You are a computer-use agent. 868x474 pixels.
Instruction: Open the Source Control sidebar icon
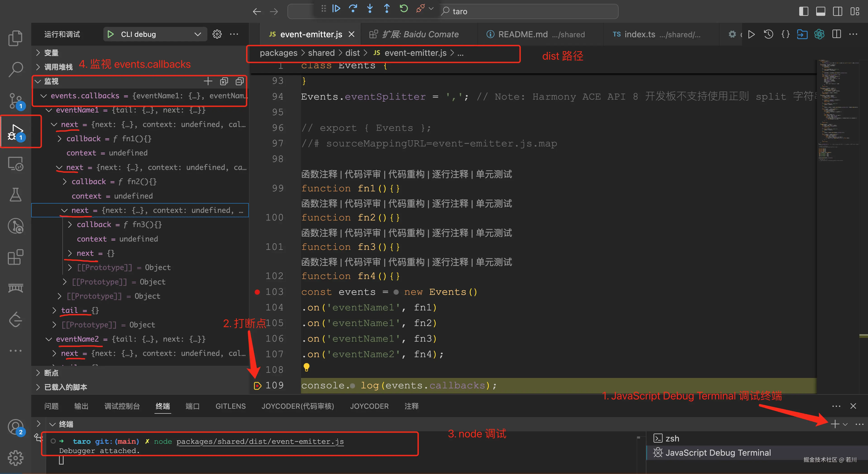[x=15, y=100]
